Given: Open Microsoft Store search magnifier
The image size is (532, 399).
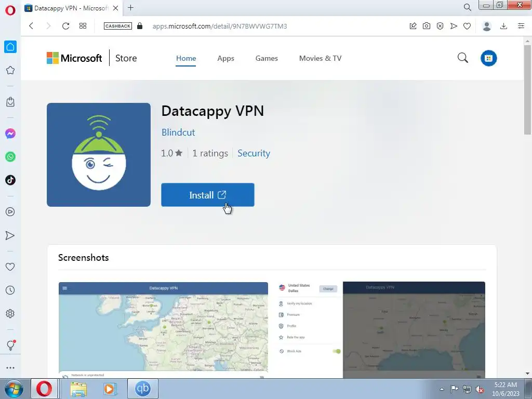Looking at the screenshot, I should pos(463,58).
